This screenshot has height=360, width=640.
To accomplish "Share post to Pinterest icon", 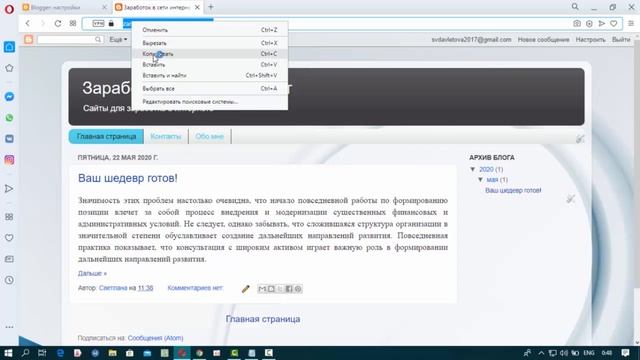I will point(298,289).
